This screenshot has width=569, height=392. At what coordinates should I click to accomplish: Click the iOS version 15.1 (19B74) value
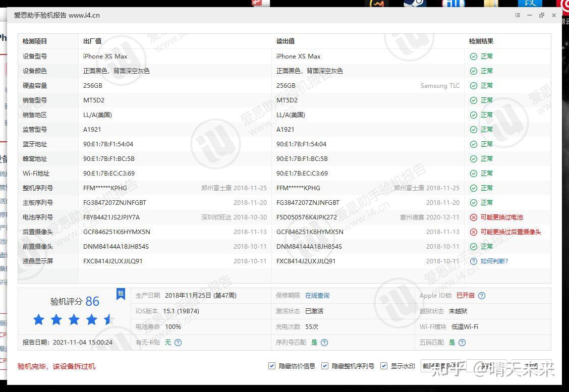coord(181,311)
